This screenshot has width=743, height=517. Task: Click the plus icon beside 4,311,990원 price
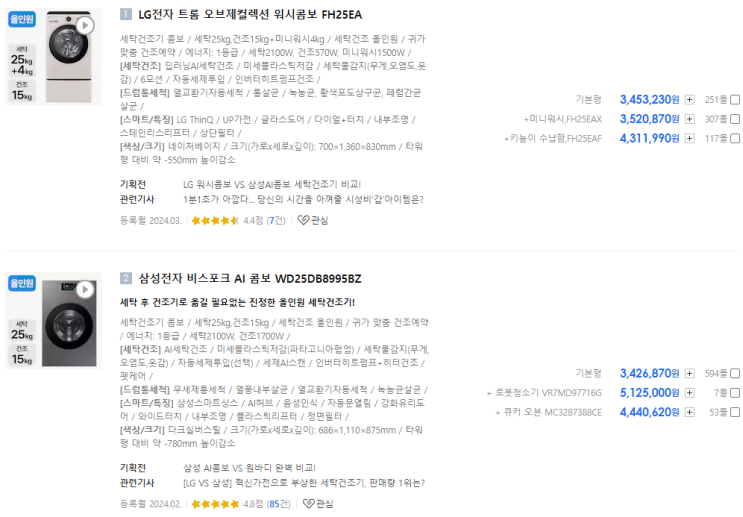(689, 138)
